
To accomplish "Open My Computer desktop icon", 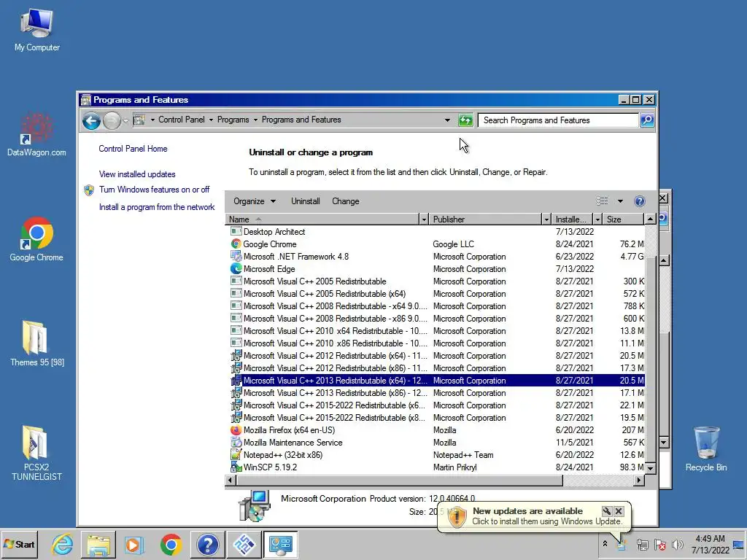I will 36,31.
